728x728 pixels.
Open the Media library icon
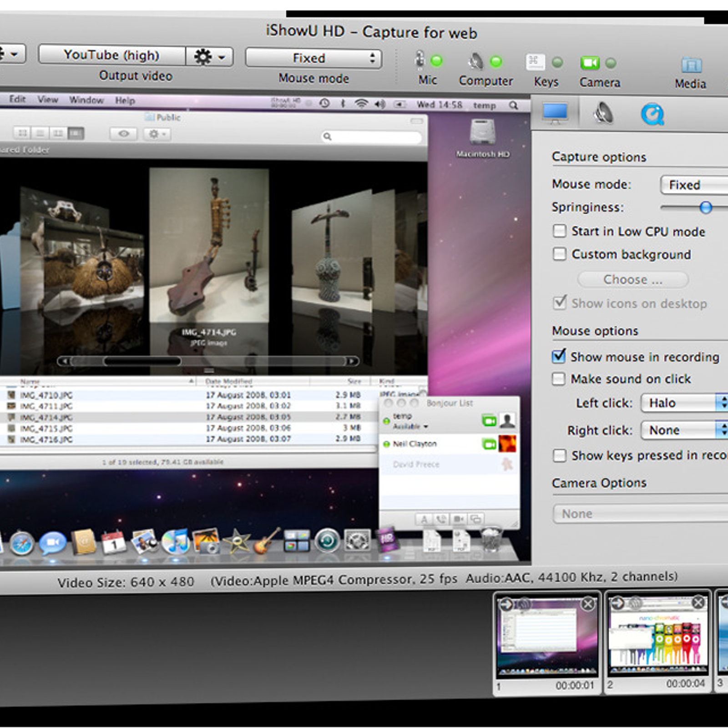(x=691, y=65)
